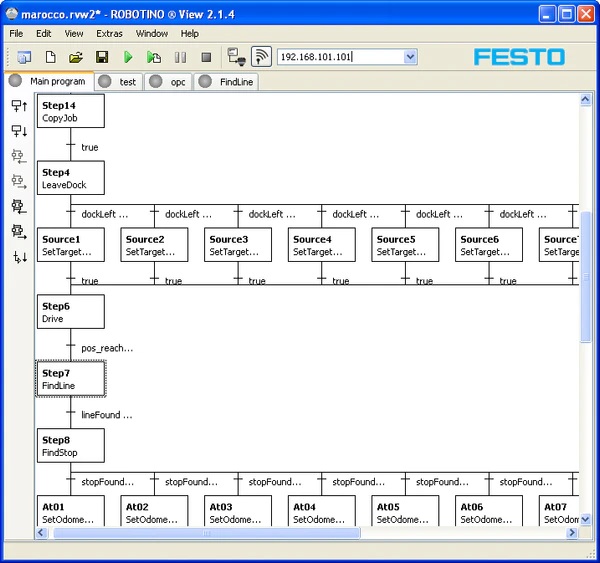Start the program with the green play button

[x=128, y=58]
